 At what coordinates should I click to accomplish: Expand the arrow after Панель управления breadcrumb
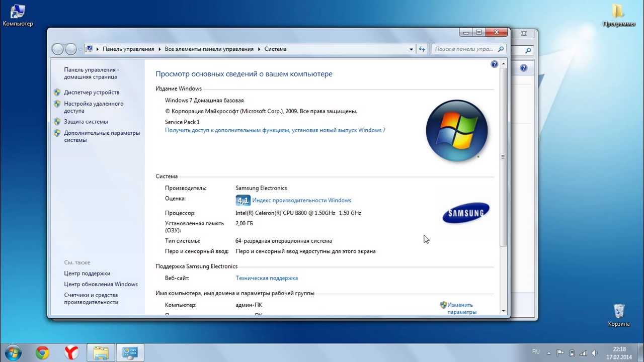tap(159, 49)
